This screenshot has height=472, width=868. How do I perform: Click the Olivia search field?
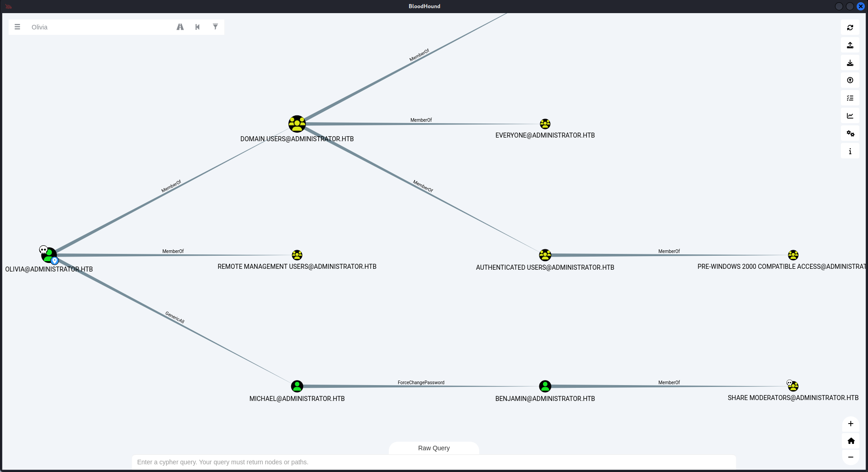click(102, 27)
